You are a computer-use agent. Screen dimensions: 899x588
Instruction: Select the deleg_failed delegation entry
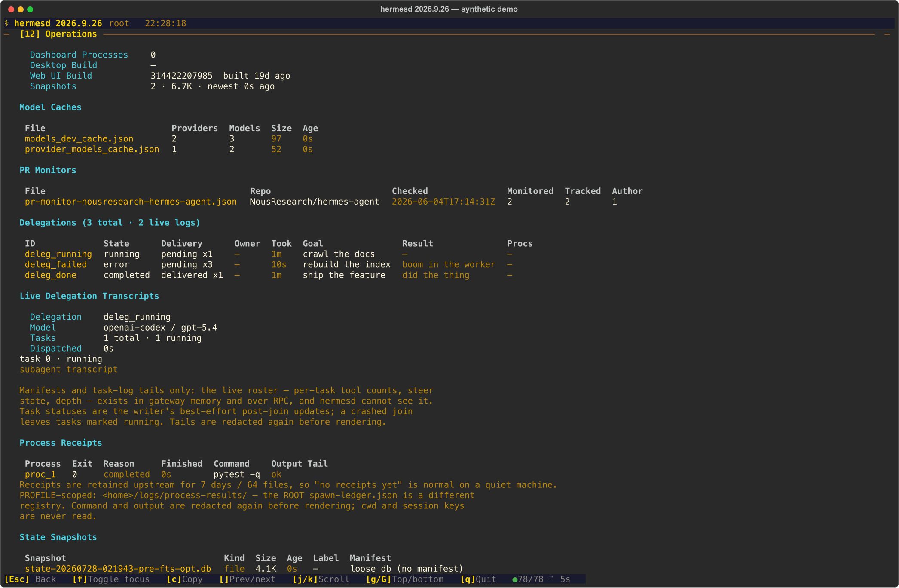tap(56, 264)
